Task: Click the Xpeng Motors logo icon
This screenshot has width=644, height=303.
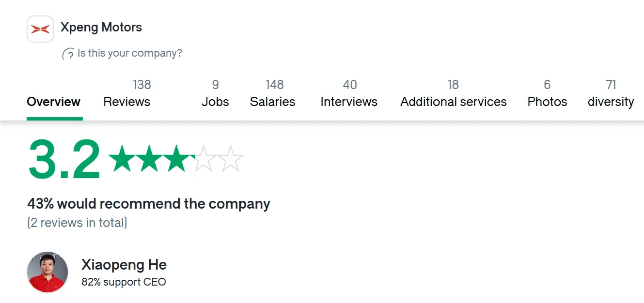Action: [40, 29]
